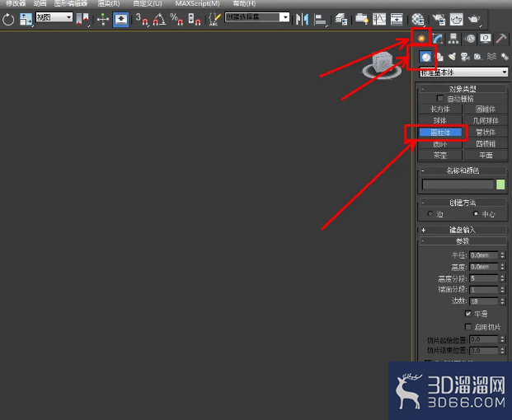Viewport: 512px width, 420px height.
Task: Collapse the 名称和颜色 rollout
Action: coord(463,170)
